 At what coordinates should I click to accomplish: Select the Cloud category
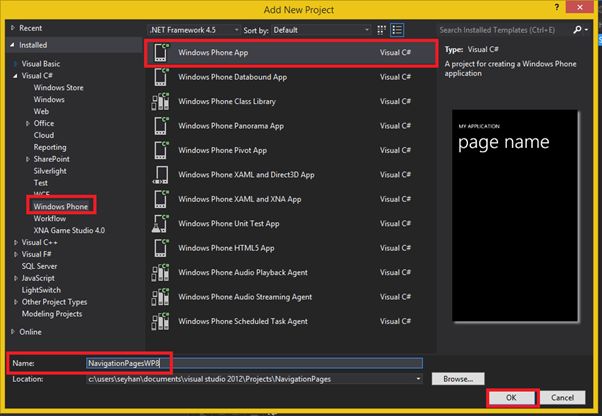tap(44, 135)
